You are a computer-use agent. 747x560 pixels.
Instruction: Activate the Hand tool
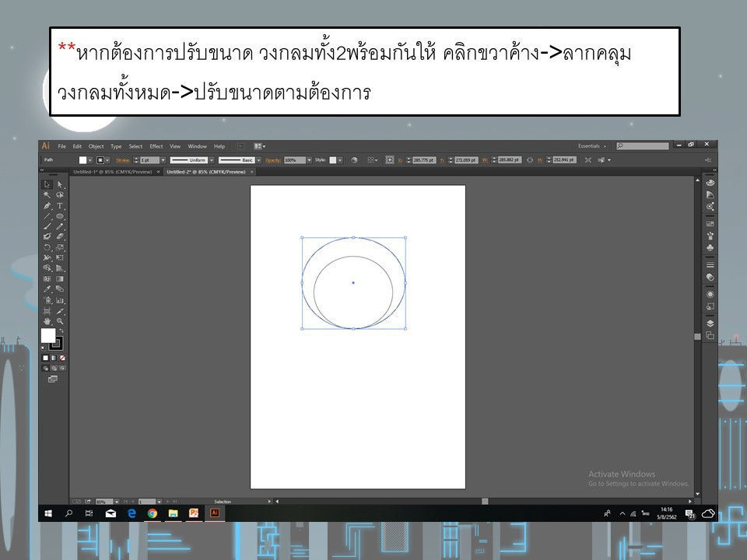tap(47, 321)
